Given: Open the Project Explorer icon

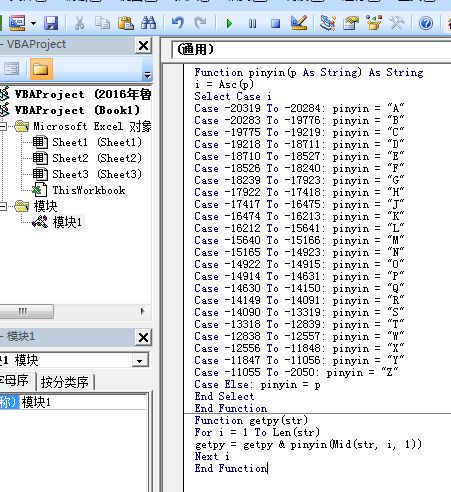Looking at the screenshot, I should coord(327,23).
